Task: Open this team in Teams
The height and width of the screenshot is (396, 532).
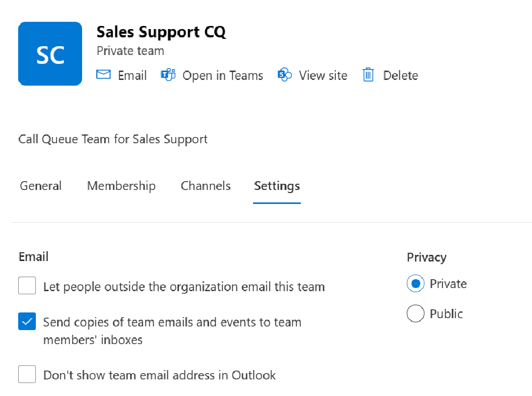Action: click(x=222, y=75)
